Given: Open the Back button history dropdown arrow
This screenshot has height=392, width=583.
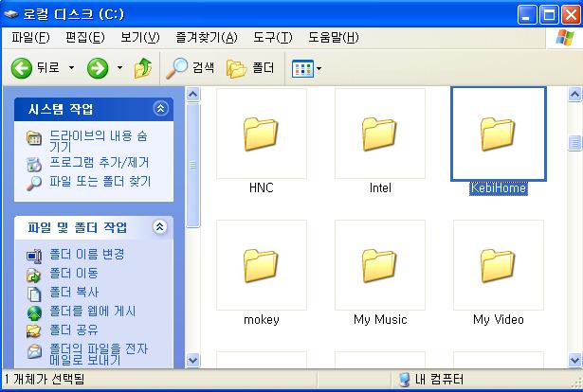Looking at the screenshot, I should 71,68.
